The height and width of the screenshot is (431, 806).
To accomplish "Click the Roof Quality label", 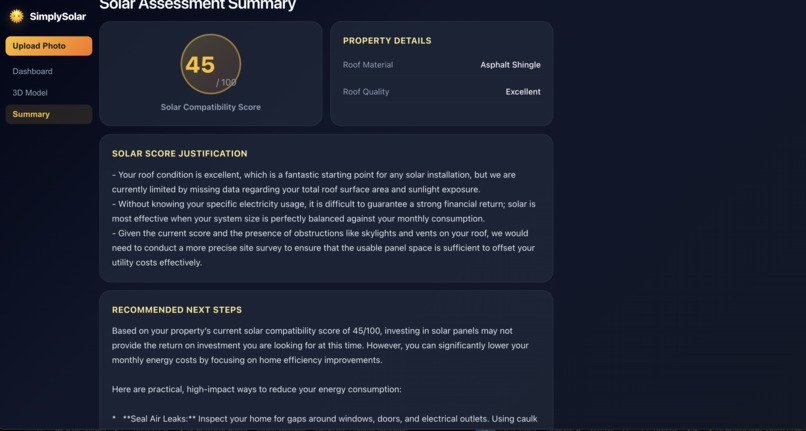I will tap(366, 92).
